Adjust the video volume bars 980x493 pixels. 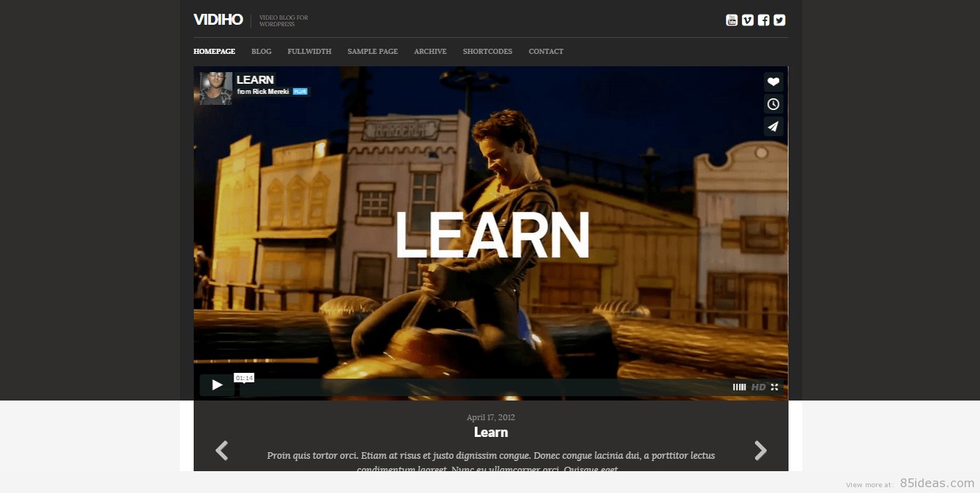click(x=739, y=387)
